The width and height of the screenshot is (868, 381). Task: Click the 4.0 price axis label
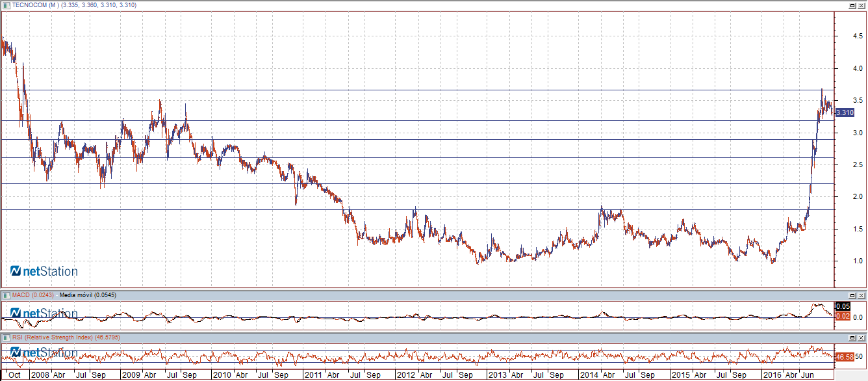point(858,68)
